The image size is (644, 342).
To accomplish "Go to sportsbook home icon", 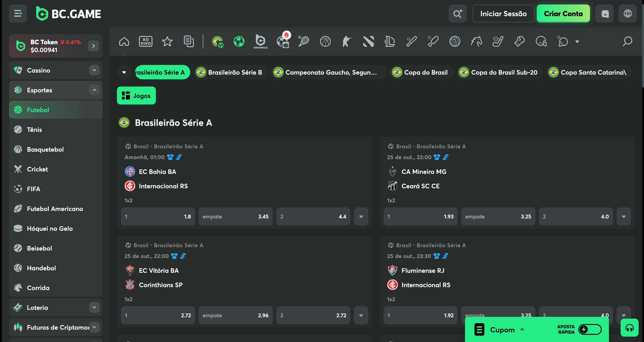I will coord(124,42).
